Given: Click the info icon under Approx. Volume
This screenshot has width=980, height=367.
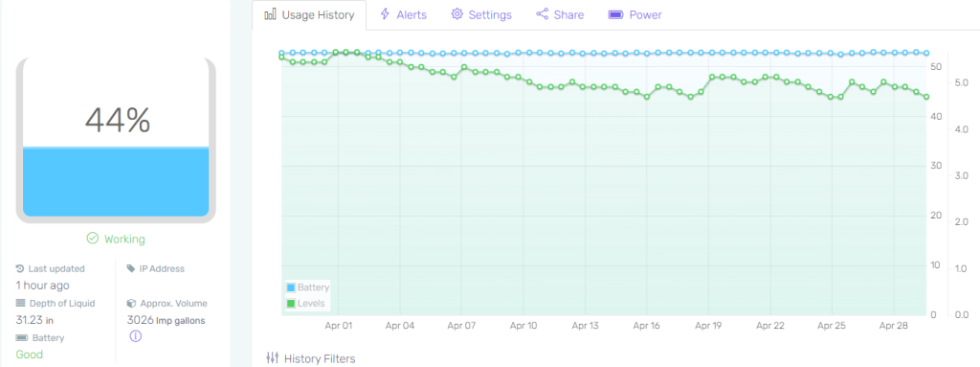Looking at the screenshot, I should [x=136, y=336].
